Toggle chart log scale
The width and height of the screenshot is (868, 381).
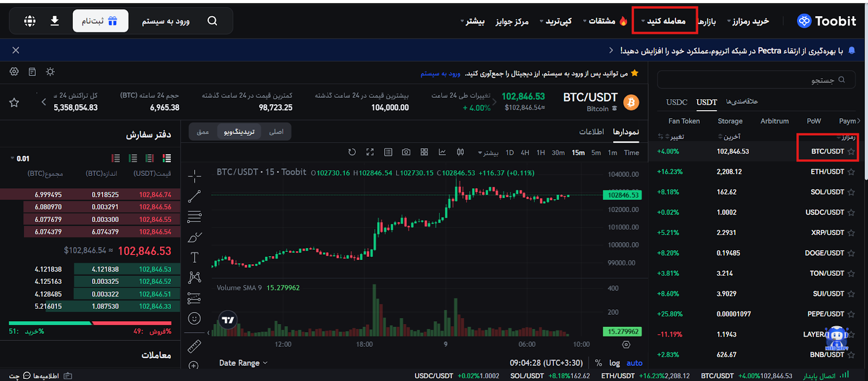(x=615, y=363)
